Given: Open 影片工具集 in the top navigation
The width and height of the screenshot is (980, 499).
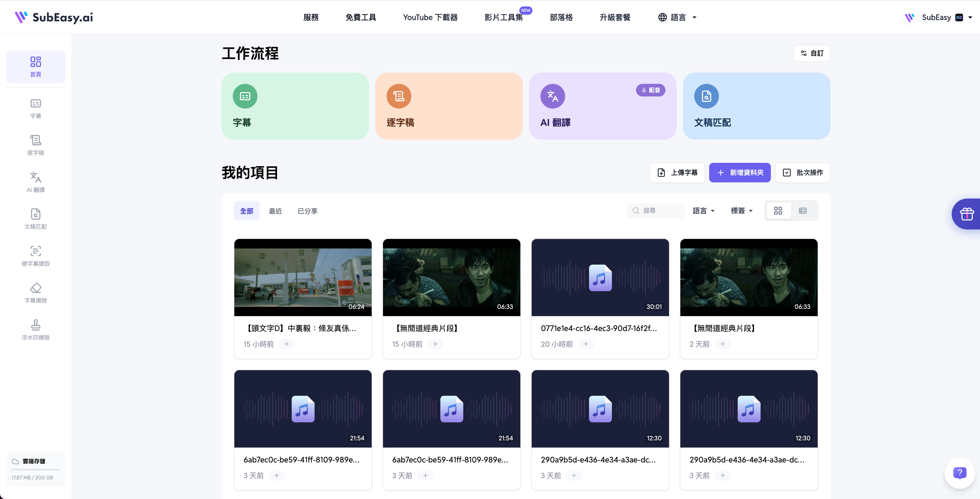Looking at the screenshot, I should tap(504, 17).
